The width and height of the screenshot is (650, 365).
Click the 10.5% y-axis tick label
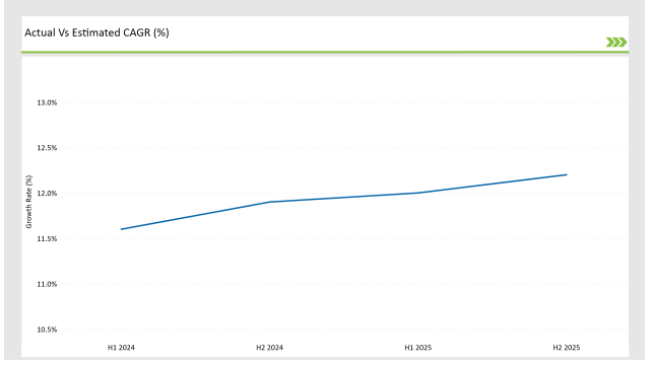[x=47, y=330]
